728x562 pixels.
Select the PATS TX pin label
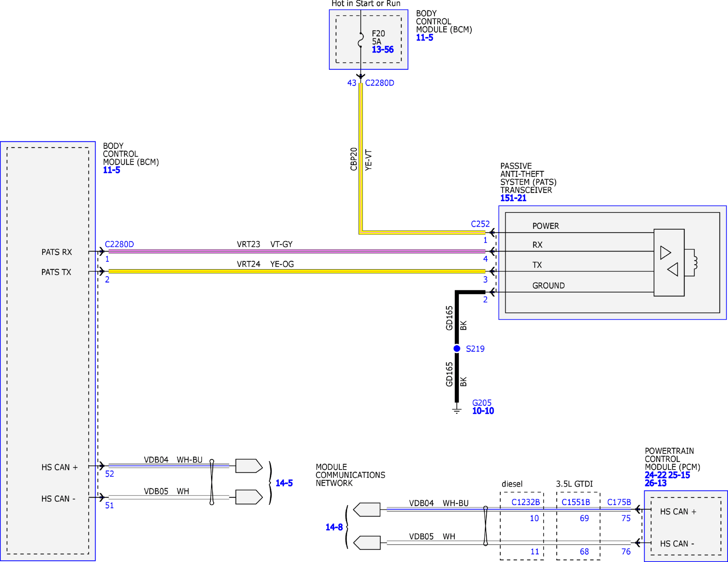click(x=56, y=272)
